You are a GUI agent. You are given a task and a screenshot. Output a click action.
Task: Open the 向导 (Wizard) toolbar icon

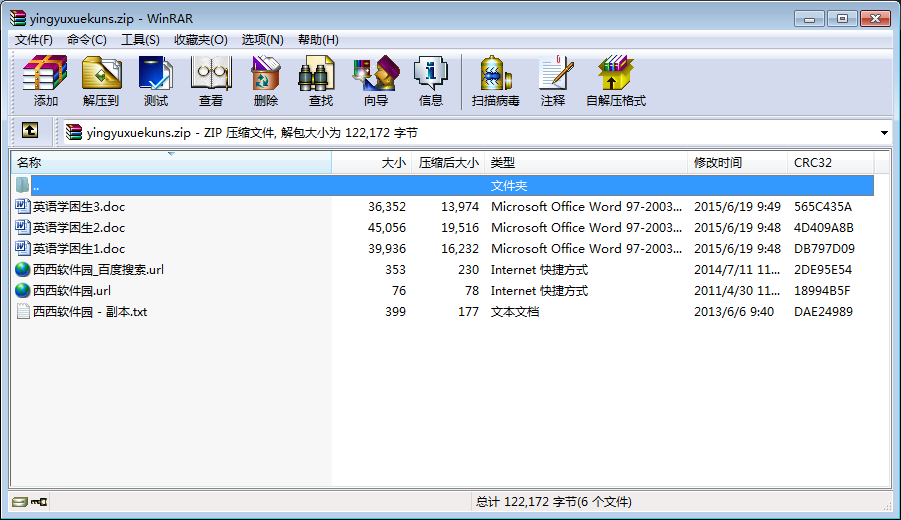(x=376, y=74)
